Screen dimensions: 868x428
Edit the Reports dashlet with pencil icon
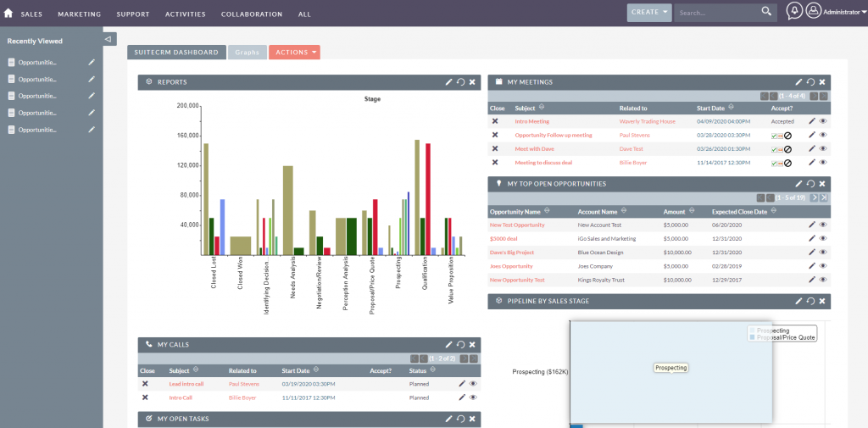coord(449,82)
